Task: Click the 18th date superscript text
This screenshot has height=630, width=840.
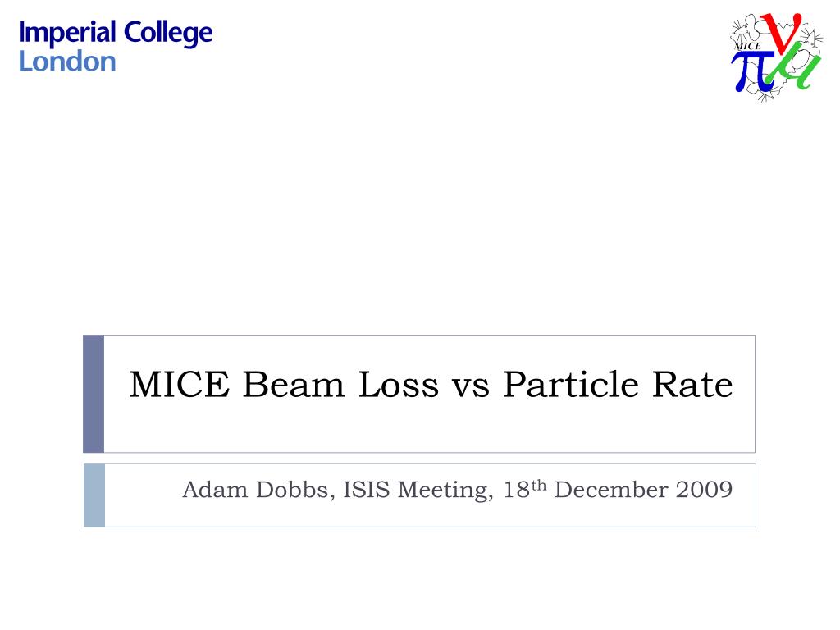Action: click(x=524, y=489)
